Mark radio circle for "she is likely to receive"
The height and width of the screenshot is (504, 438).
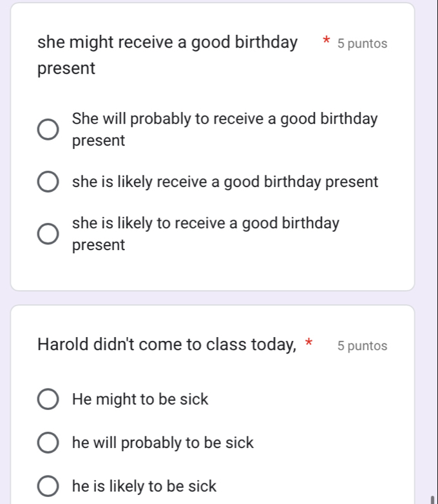(48, 235)
